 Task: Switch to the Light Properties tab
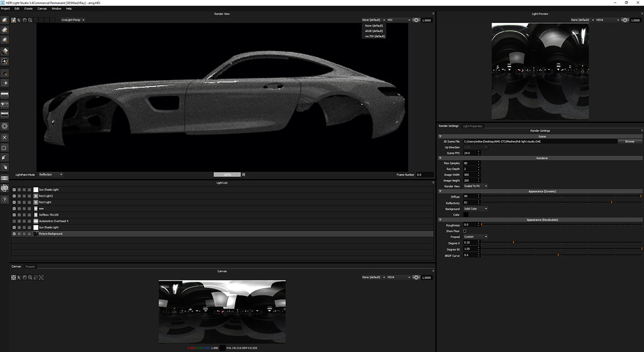(x=472, y=126)
